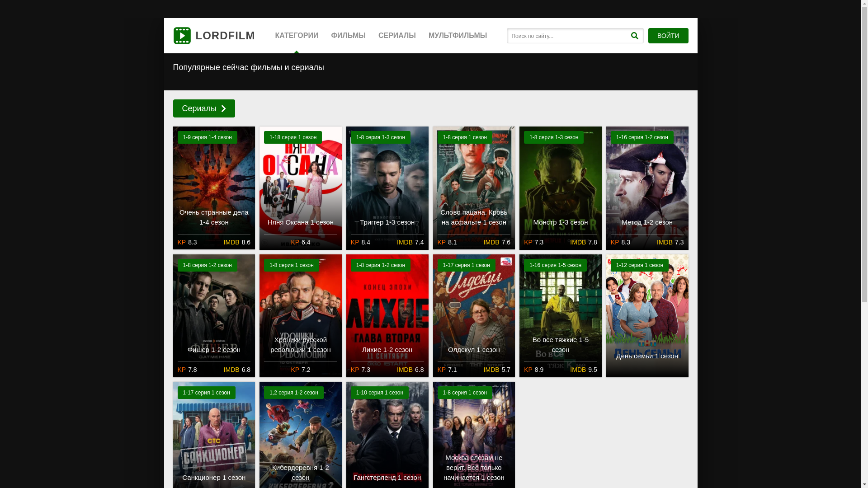Open Метод 1-2 сезон poster
This screenshot has width=868, height=488.
(647, 188)
